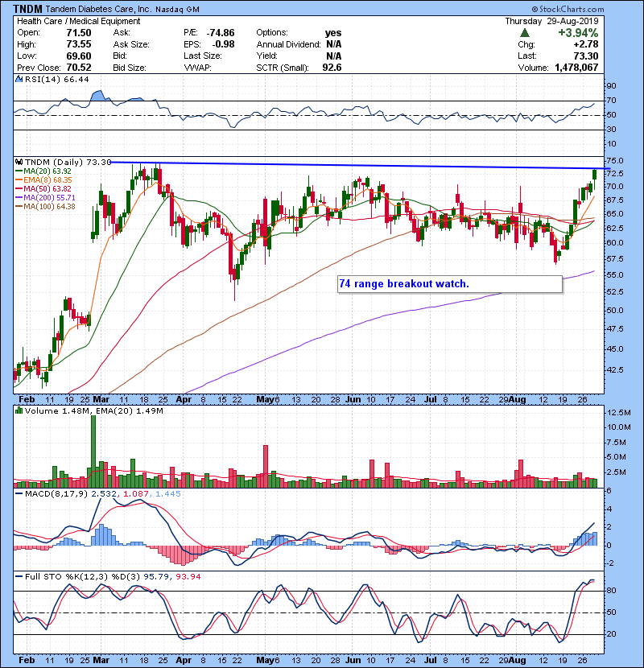
Task: Click the green up-triangle change icon
Action: click(x=525, y=33)
